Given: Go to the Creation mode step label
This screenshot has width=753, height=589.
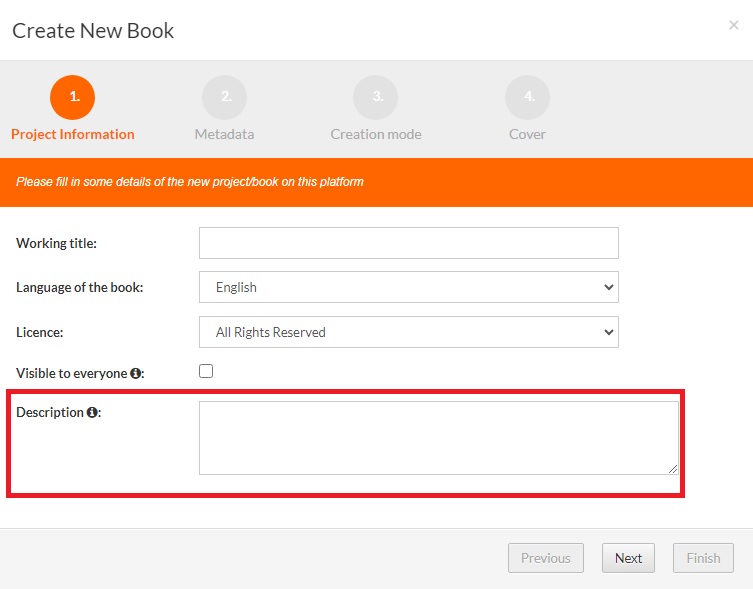Looking at the screenshot, I should (376, 134).
